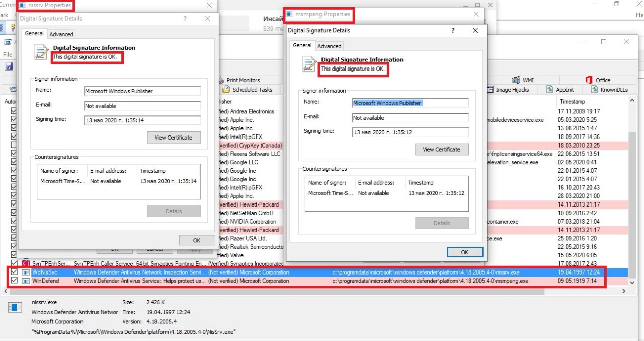The width and height of the screenshot is (644, 341).
Task: Click the help question mark in msmpeng signature dialog
Action: point(453,31)
